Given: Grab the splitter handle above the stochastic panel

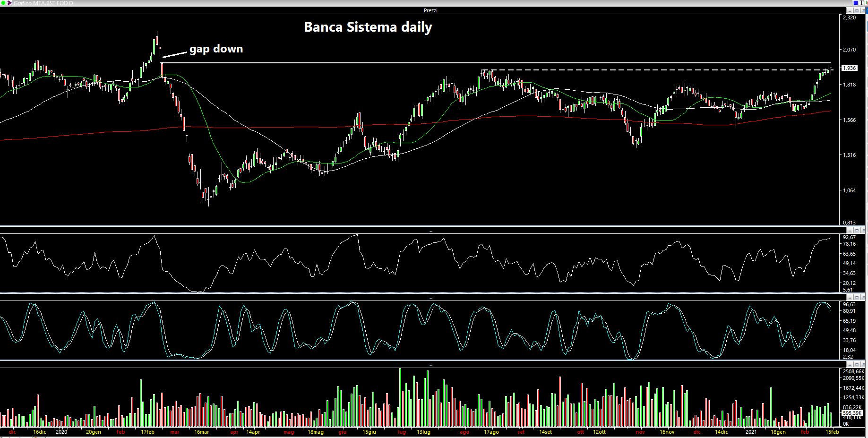Looking at the screenshot, I should pyautogui.click(x=430, y=299).
